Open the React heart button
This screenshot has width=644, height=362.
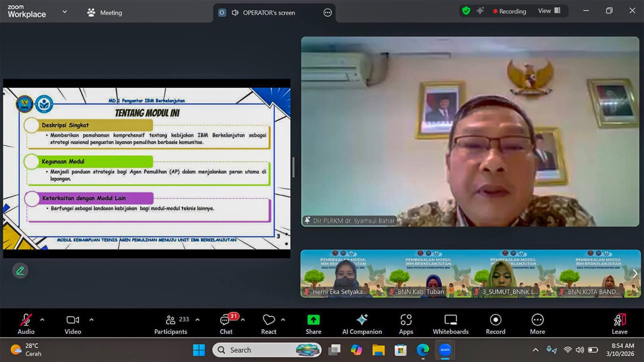269,320
